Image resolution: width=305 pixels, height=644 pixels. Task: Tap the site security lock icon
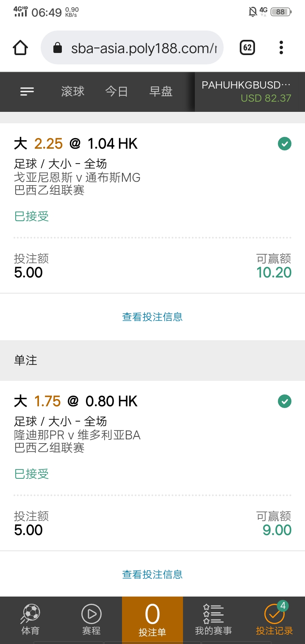pos(58,48)
